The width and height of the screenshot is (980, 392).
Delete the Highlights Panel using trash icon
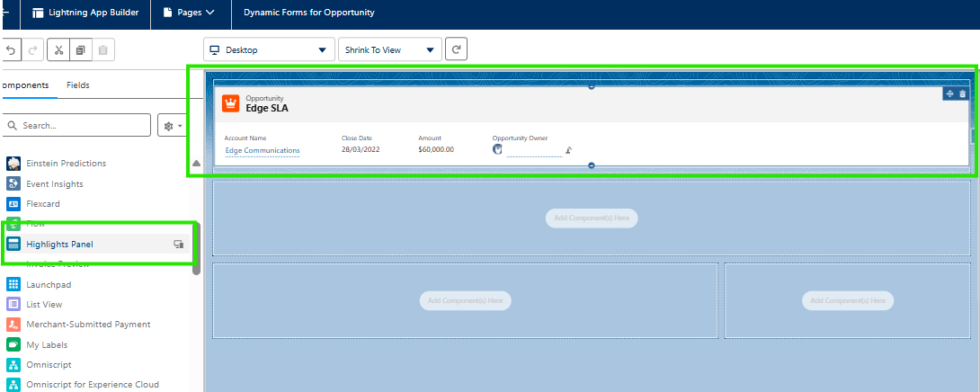point(963,94)
